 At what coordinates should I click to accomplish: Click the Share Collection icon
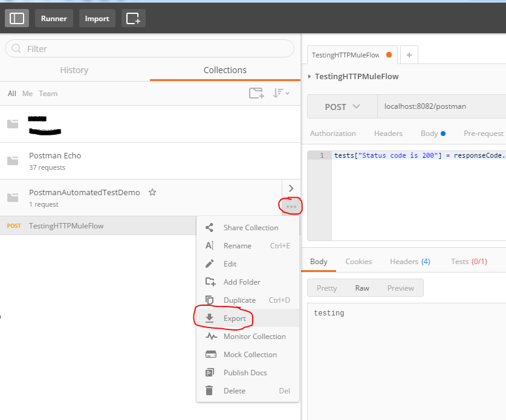click(x=210, y=228)
